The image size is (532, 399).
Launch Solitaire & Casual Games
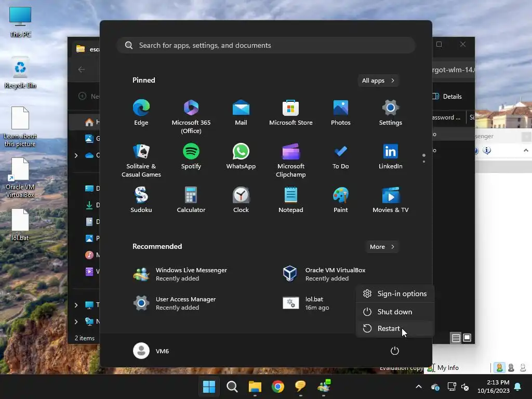[x=141, y=161]
